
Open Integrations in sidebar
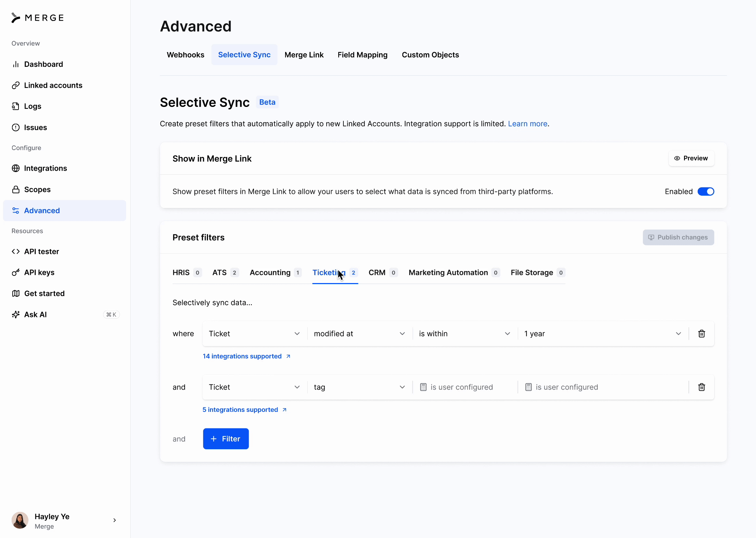[64, 168]
